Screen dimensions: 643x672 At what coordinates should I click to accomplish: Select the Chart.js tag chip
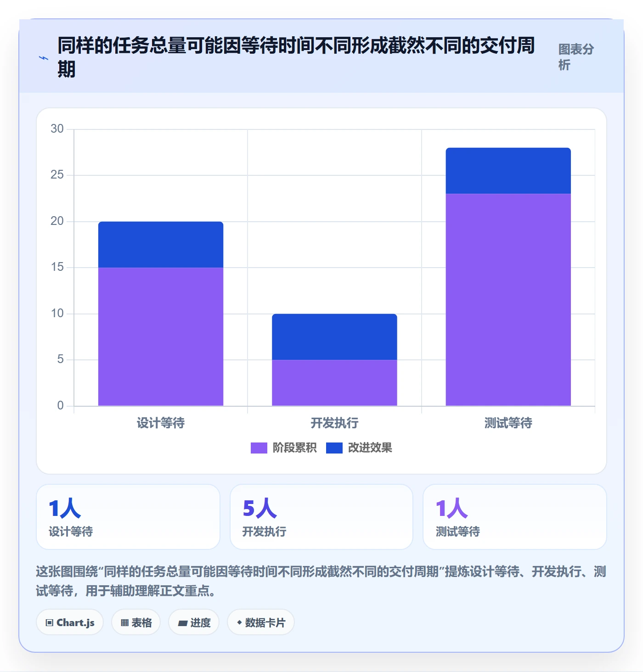point(70,622)
